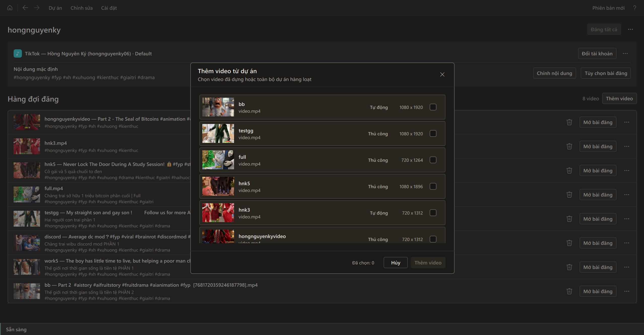Delete the work5 queue item

[x=569, y=267]
